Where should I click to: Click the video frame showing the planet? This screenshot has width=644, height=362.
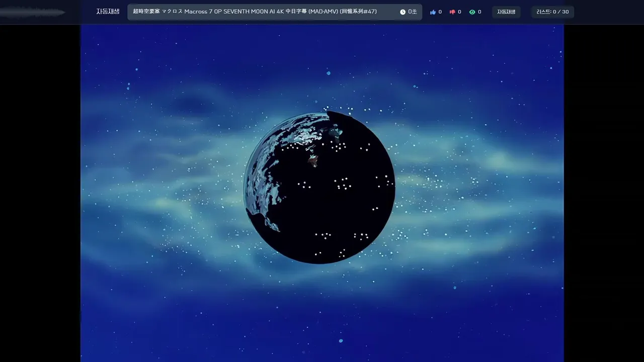click(x=322, y=193)
